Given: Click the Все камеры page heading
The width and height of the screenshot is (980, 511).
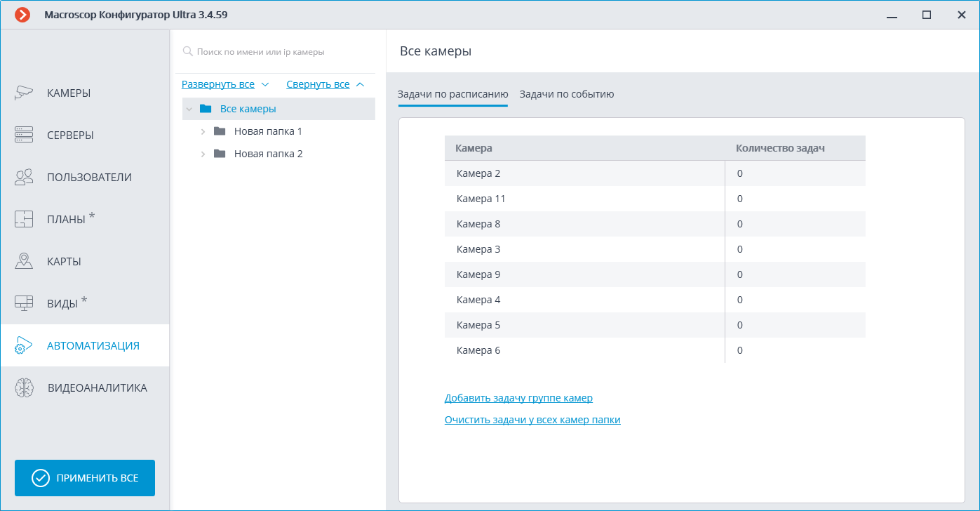Looking at the screenshot, I should click(436, 51).
